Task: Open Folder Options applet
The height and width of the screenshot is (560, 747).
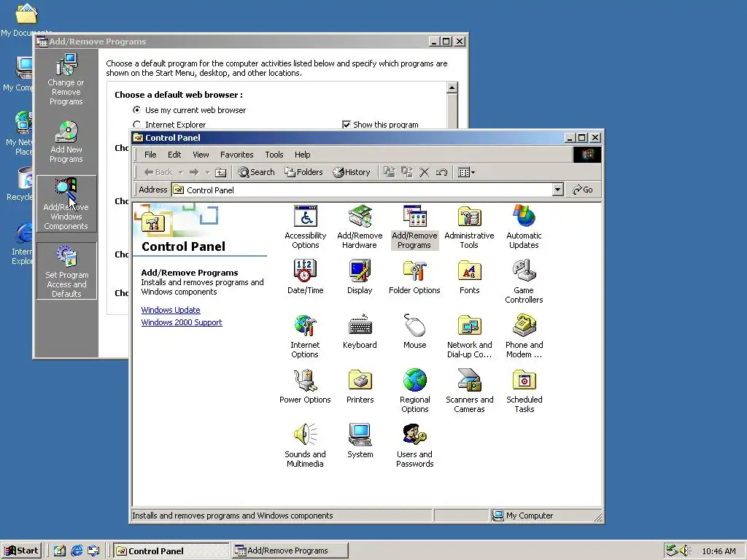Action: click(x=414, y=277)
